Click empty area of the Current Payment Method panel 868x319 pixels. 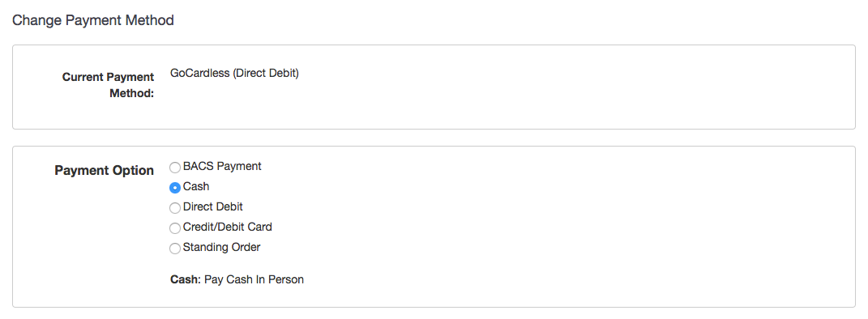point(554,94)
